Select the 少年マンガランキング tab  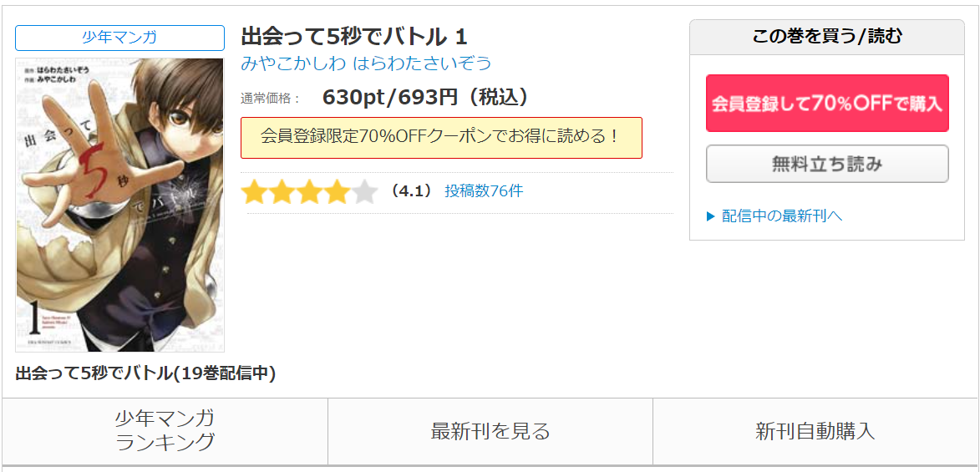[165, 431]
